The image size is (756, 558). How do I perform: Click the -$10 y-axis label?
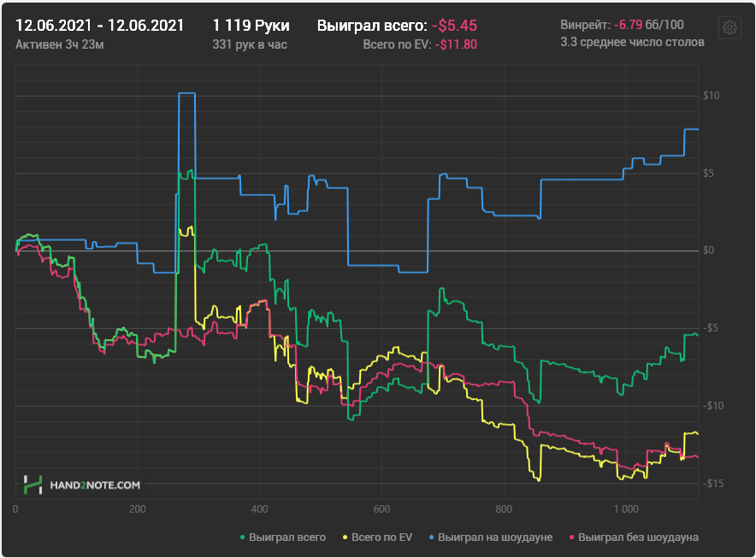coord(712,406)
